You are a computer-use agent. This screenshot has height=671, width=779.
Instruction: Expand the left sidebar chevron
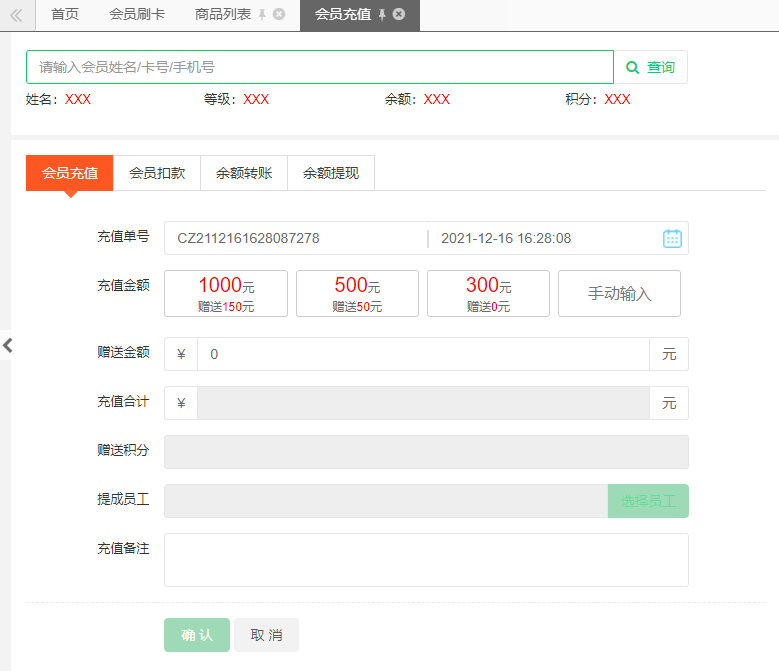(7, 345)
